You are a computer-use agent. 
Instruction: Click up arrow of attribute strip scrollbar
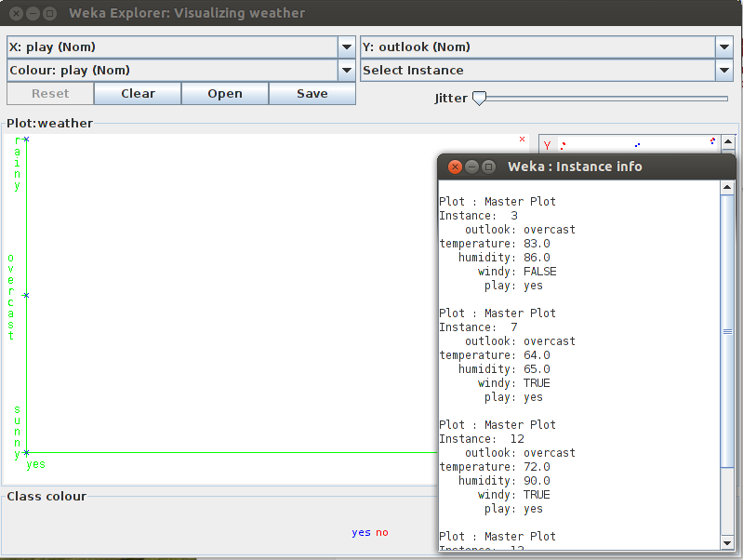point(728,141)
